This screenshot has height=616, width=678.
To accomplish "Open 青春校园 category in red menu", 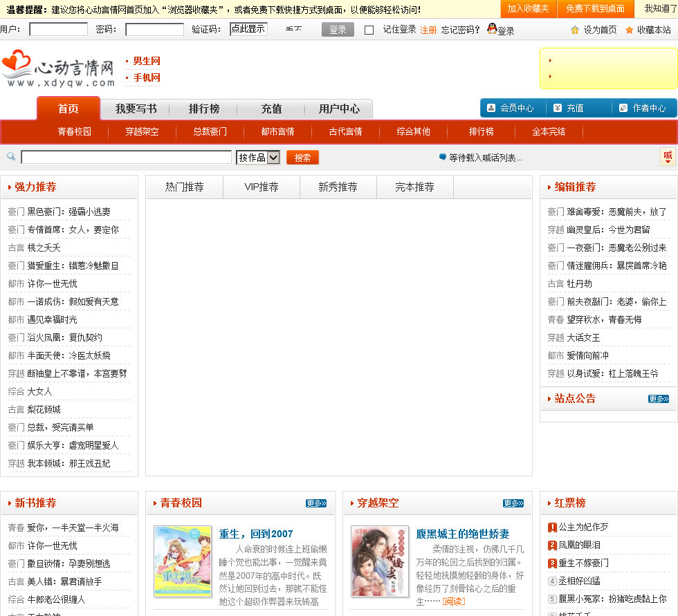I will click(x=75, y=132).
